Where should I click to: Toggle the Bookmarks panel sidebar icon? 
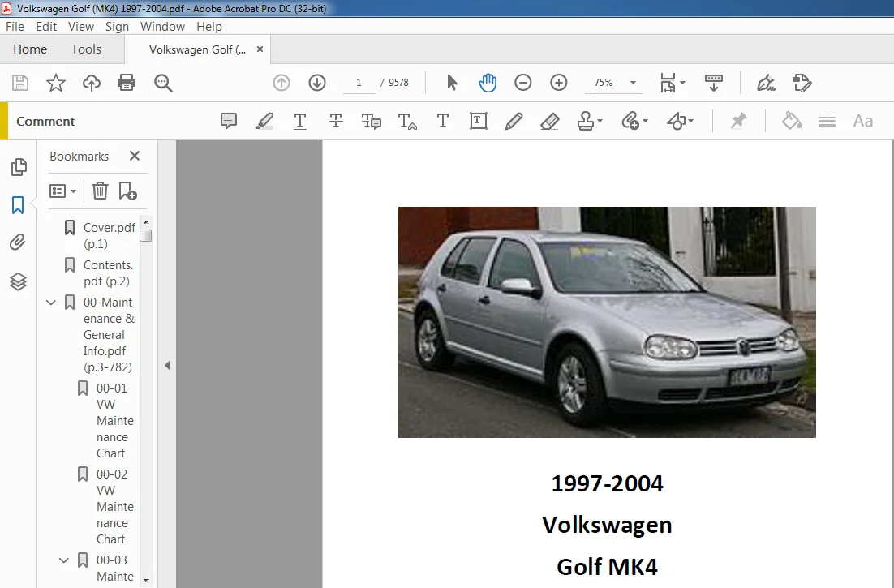[x=18, y=205]
